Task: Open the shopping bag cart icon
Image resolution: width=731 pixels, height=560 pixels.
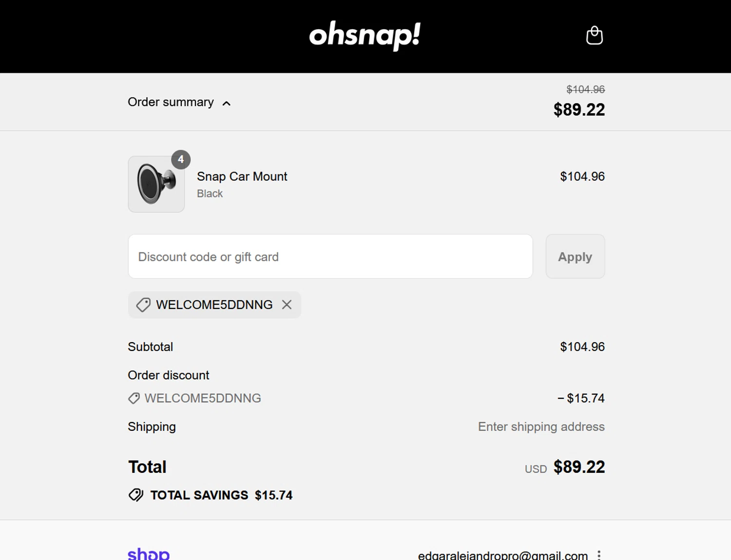Action: tap(594, 36)
